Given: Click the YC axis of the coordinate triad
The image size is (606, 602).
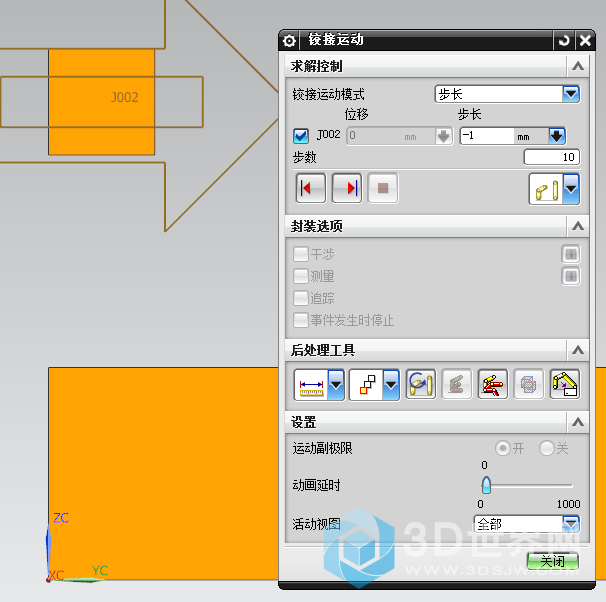Looking at the screenshot, I should (x=79, y=580).
